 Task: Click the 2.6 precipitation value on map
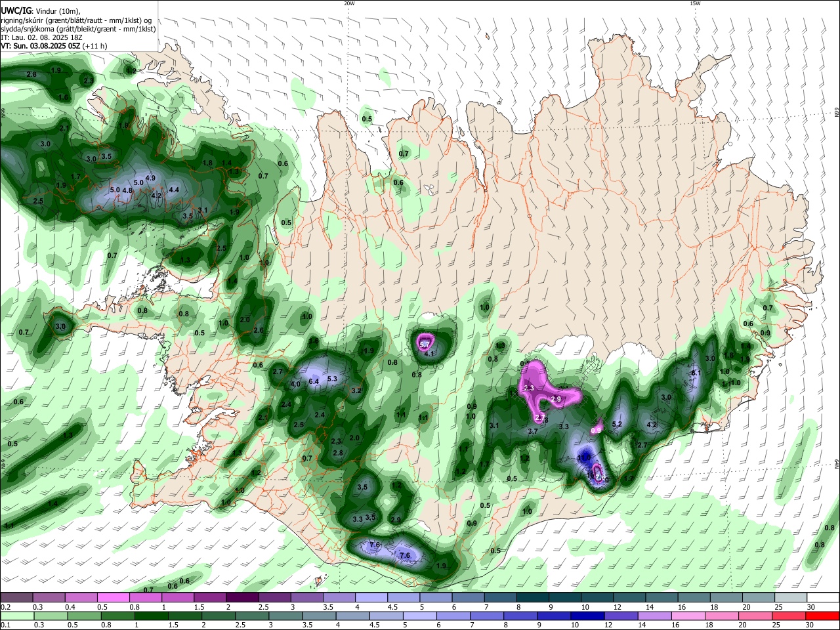(259, 330)
